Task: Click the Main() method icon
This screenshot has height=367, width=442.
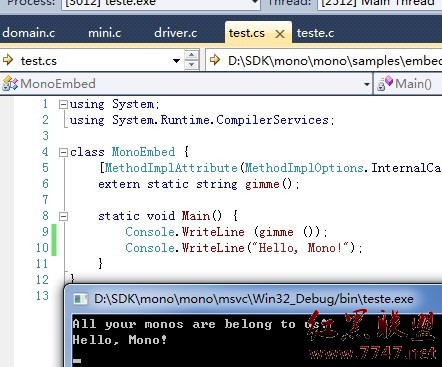Action: pyautogui.click(x=386, y=83)
